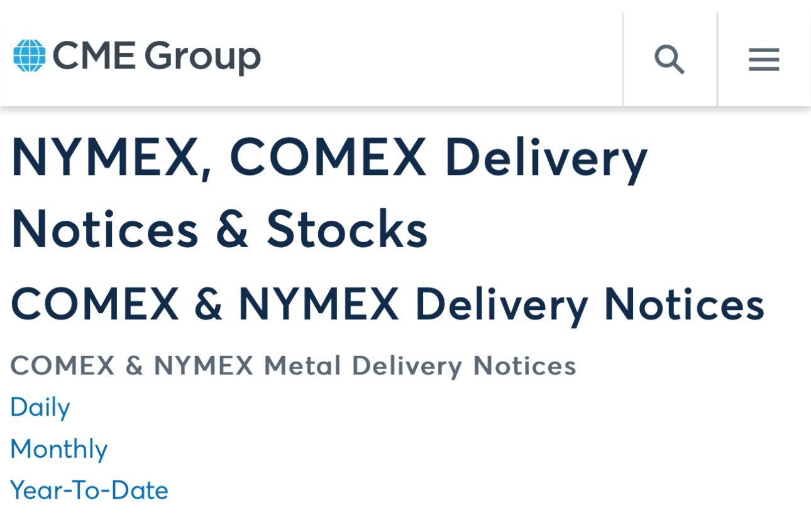Click the letters "CME" in the header logo
This screenshot has height=532, width=811.
pyautogui.click(x=94, y=56)
